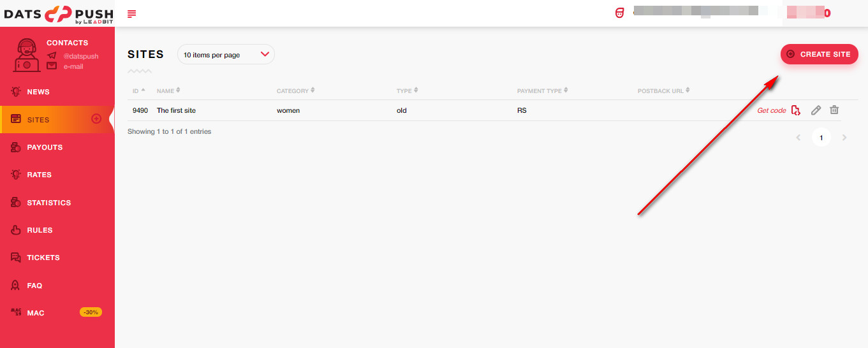The image size is (868, 348).
Task: Click the hamburger menu icon in header
Action: pos(132,13)
